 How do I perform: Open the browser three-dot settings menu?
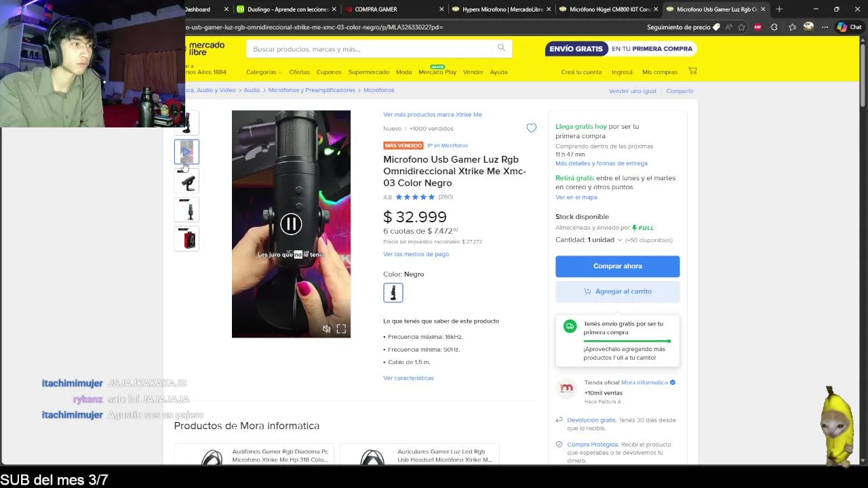click(x=825, y=27)
